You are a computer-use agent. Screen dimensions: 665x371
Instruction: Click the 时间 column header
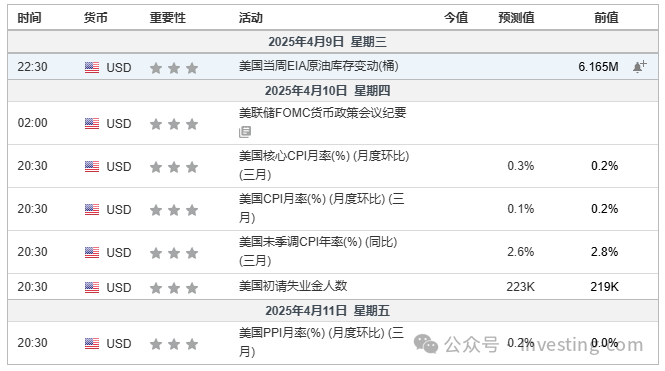click(29, 18)
